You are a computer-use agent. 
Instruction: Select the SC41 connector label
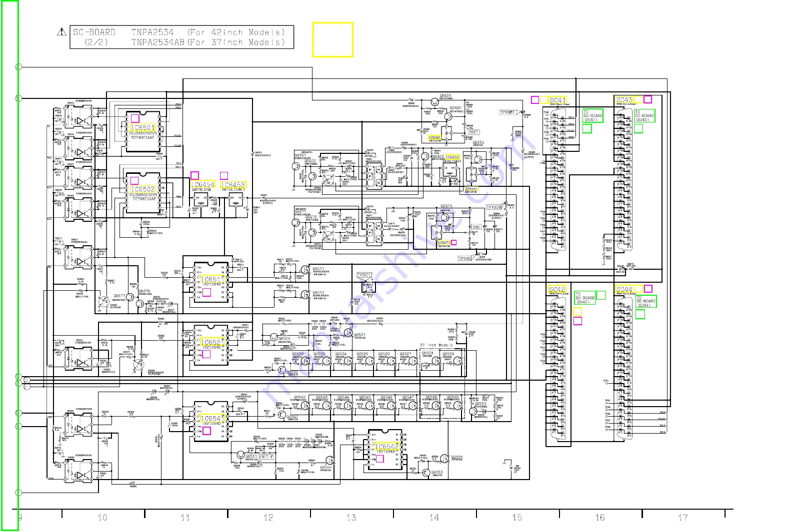(557, 100)
